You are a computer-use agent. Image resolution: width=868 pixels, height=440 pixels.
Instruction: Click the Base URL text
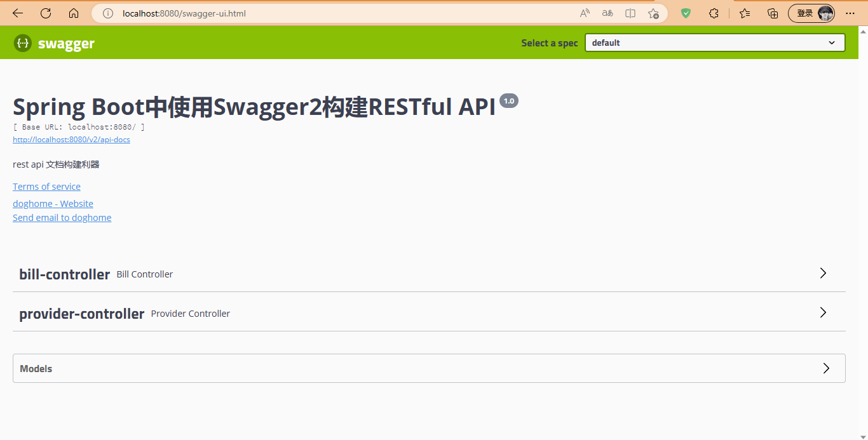click(x=79, y=127)
